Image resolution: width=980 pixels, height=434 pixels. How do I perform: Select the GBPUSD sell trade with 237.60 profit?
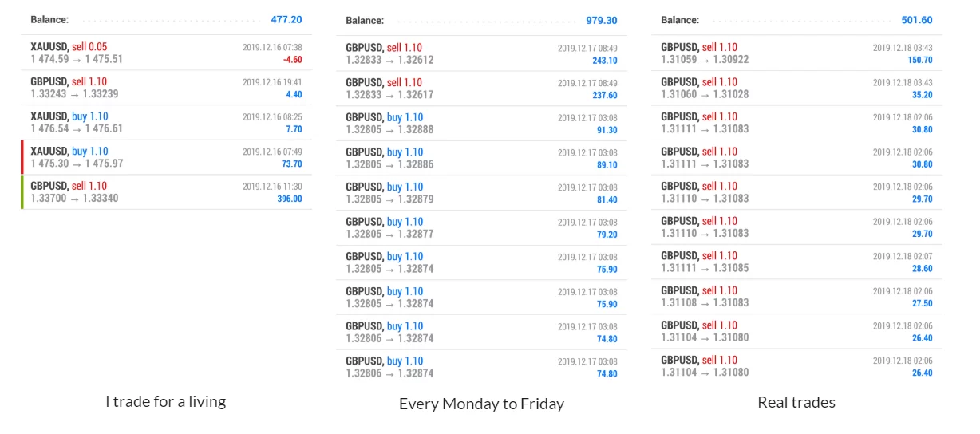click(481, 89)
